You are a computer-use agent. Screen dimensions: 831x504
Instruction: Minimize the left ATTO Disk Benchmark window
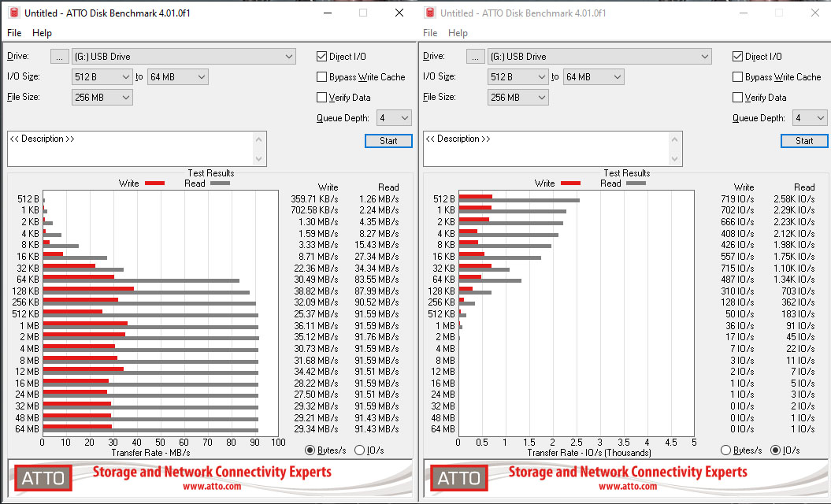click(328, 13)
